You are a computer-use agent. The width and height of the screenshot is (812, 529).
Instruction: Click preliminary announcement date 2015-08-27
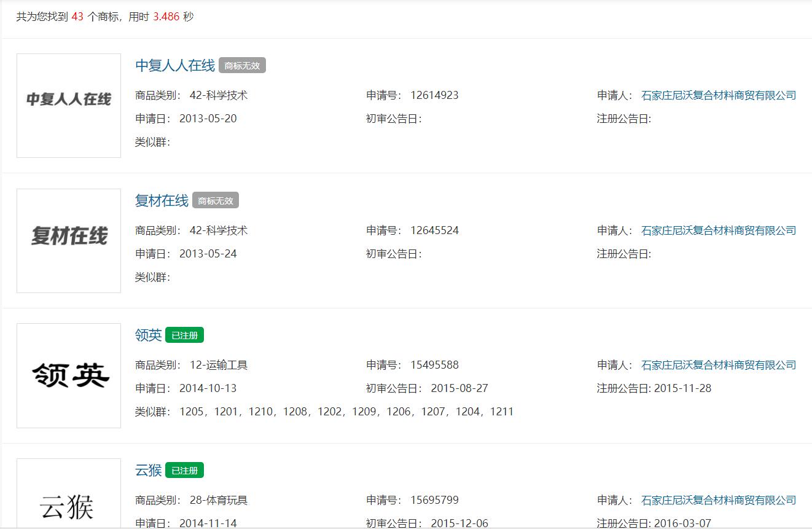459,388
